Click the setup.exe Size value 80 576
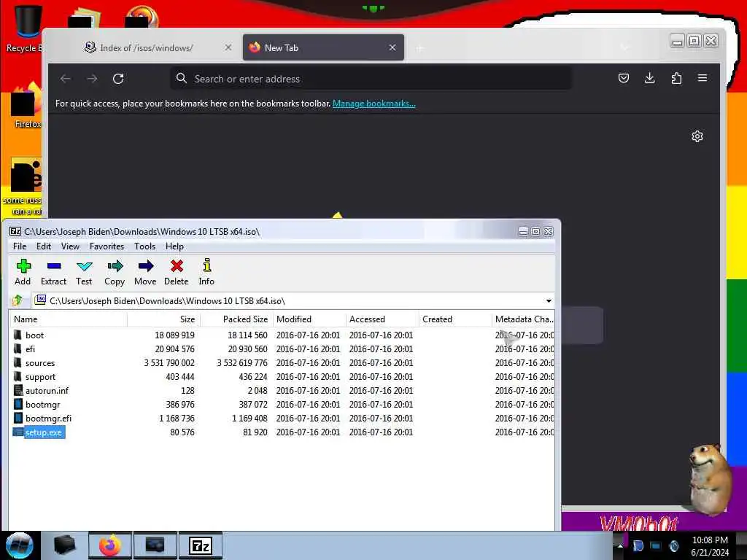This screenshot has height=560, width=747. pyautogui.click(x=182, y=432)
